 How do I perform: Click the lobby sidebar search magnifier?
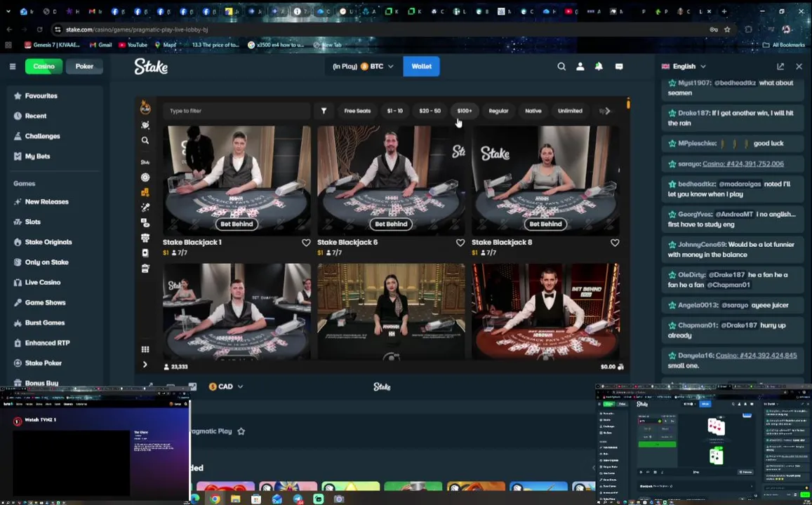pyautogui.click(x=145, y=140)
